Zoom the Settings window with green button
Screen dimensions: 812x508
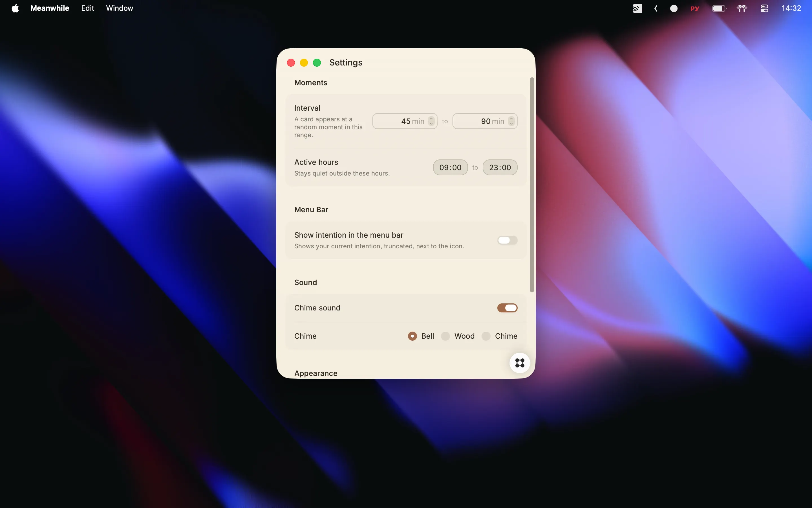point(317,63)
